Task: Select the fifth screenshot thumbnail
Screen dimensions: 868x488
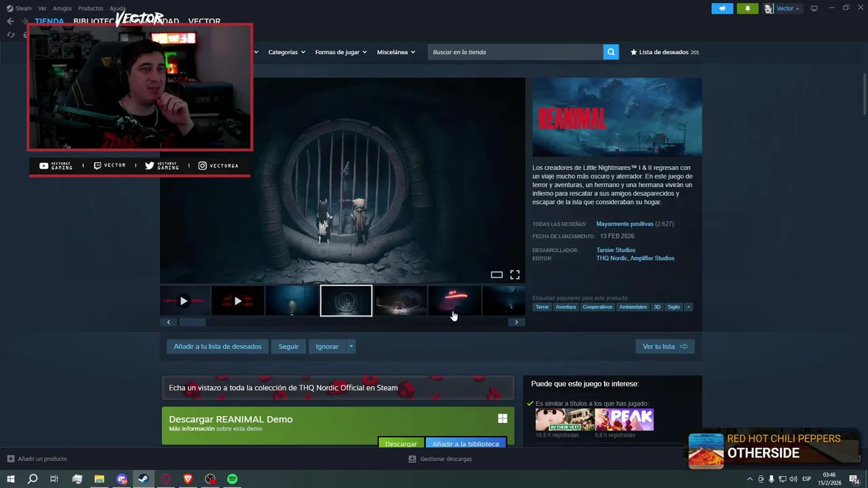Action: click(x=400, y=301)
